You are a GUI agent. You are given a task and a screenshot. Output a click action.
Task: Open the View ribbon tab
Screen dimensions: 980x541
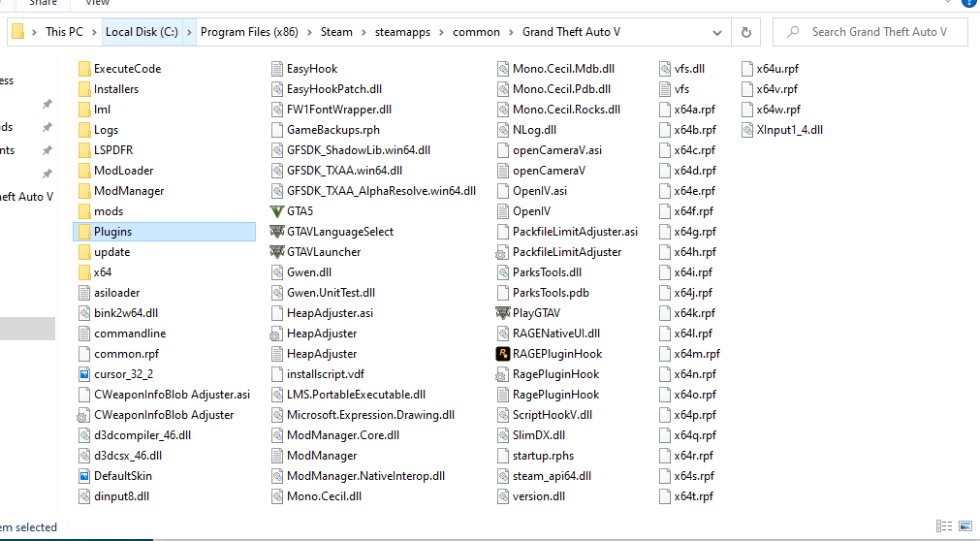tap(98, 3)
